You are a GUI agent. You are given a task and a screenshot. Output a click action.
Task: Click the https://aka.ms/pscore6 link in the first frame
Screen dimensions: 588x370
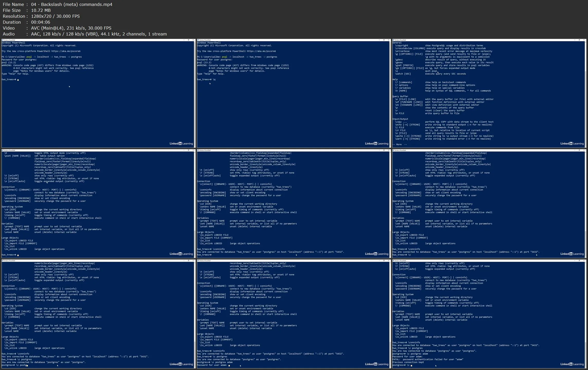(66, 51)
